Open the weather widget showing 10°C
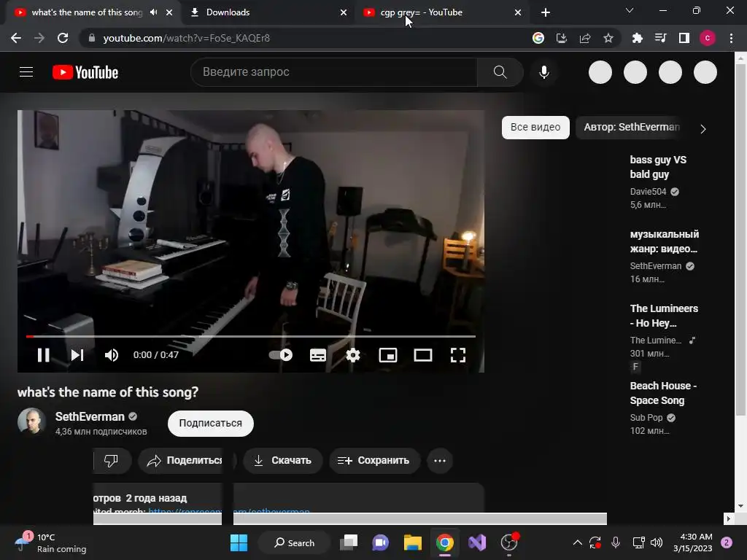Screen dimensions: 747x560 pyautogui.click(x=50, y=542)
